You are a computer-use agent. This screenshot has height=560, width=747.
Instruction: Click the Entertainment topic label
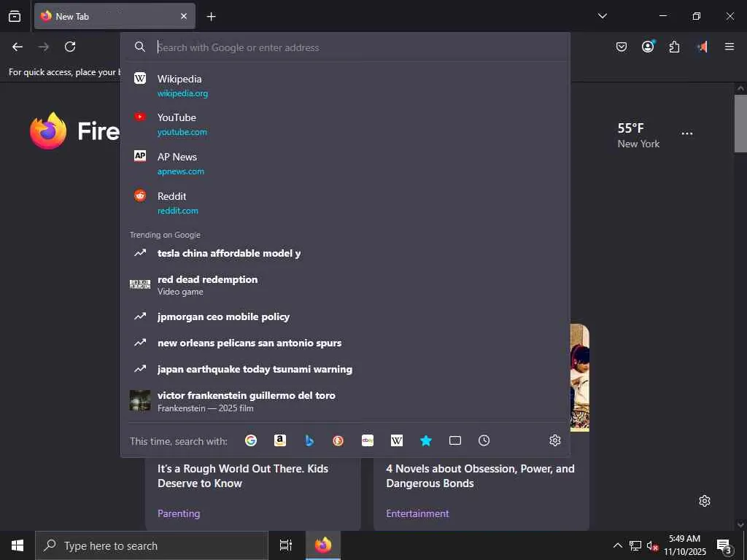(x=417, y=513)
